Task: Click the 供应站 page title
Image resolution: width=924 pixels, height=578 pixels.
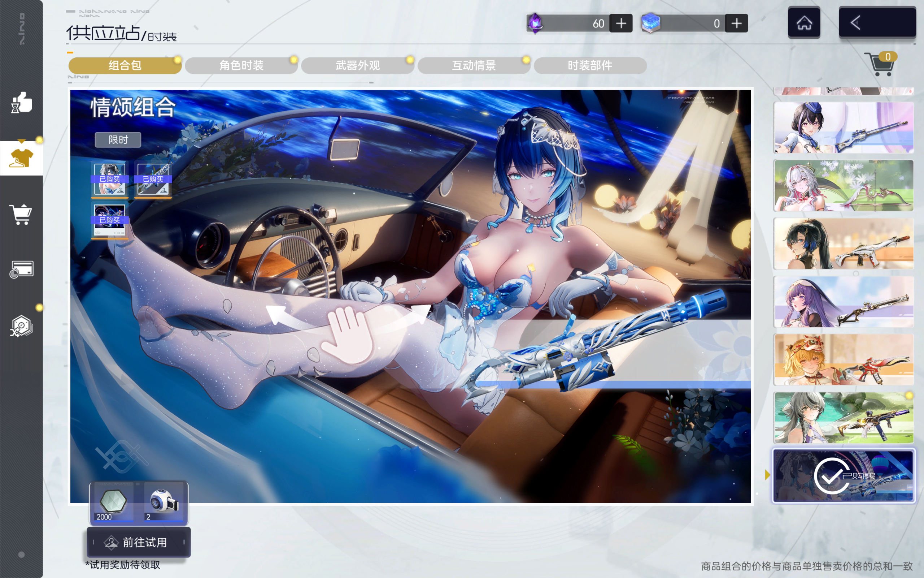Action: (103, 33)
